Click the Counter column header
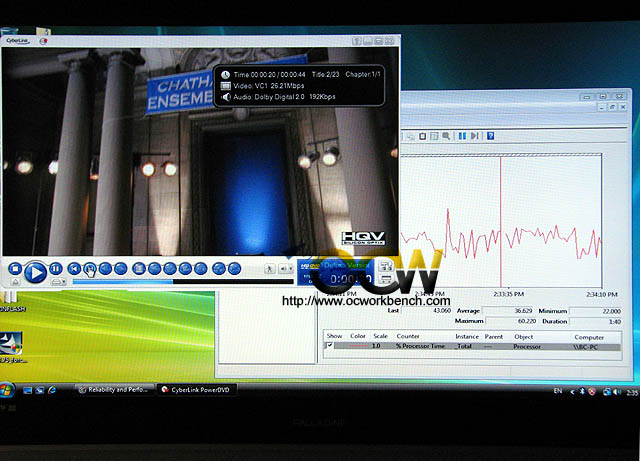 [x=408, y=336]
